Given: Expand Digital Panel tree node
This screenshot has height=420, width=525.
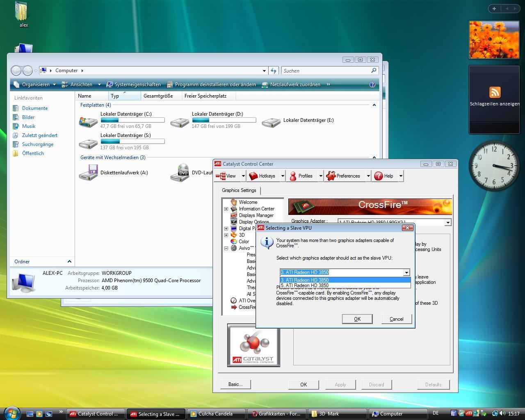Looking at the screenshot, I should tap(226, 228).
